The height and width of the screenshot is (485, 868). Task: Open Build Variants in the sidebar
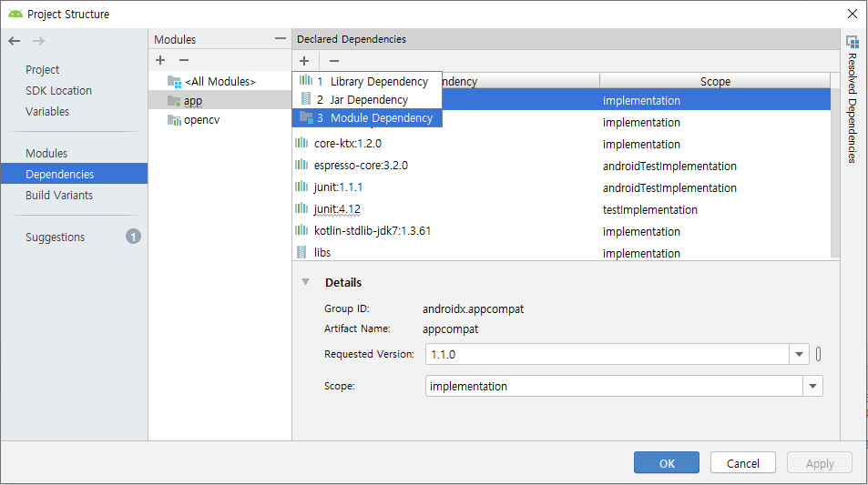pos(59,196)
